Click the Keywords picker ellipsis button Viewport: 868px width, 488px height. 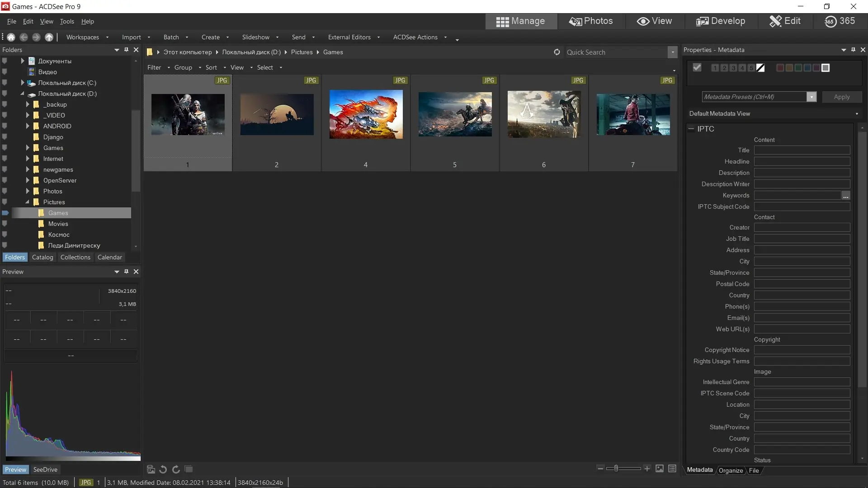tap(846, 196)
